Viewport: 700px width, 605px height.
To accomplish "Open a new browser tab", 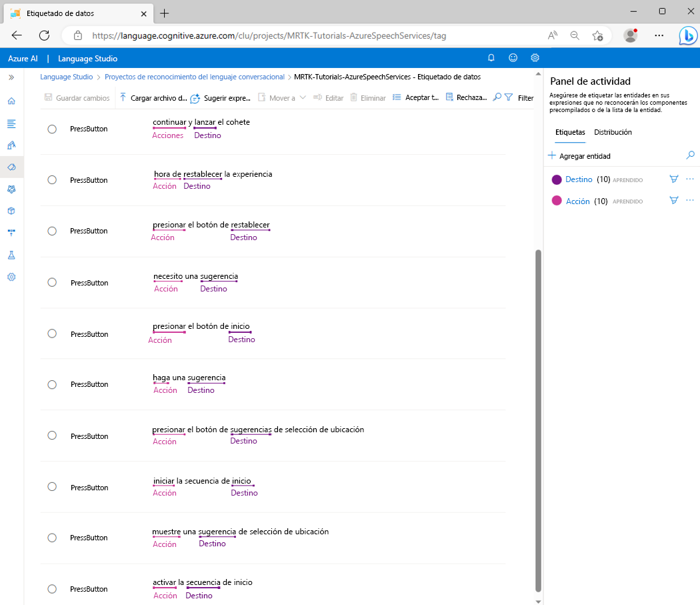I will point(164,13).
